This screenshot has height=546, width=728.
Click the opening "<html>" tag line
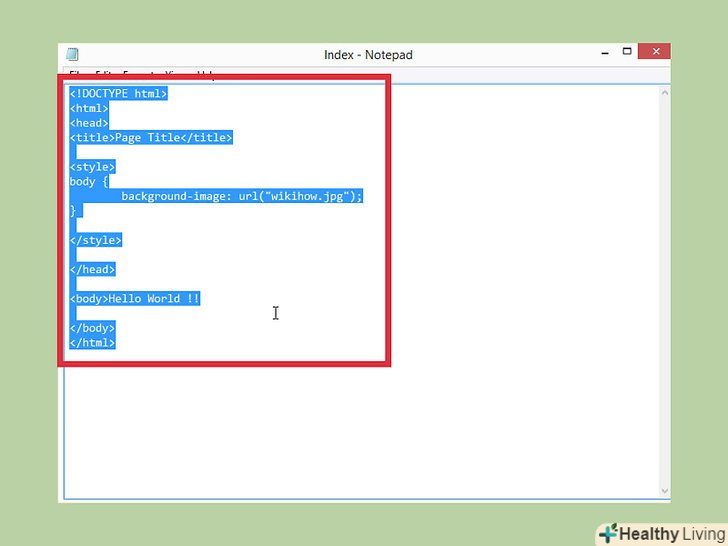(89, 108)
